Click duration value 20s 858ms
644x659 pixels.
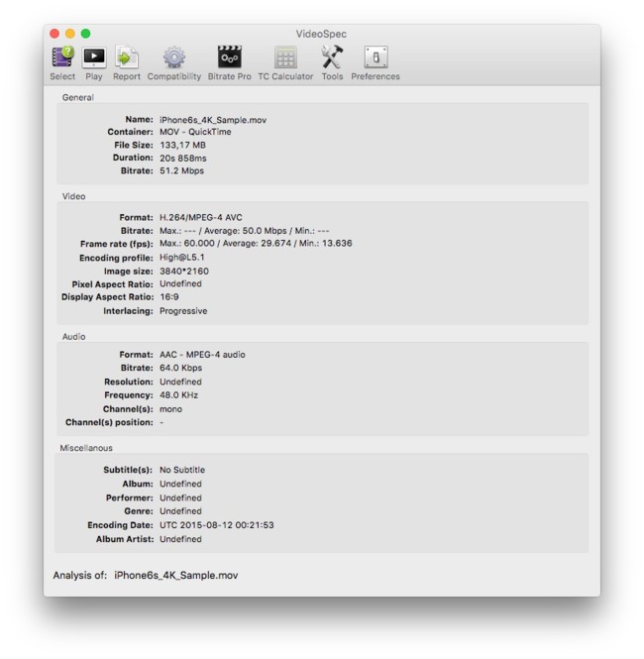(x=183, y=158)
